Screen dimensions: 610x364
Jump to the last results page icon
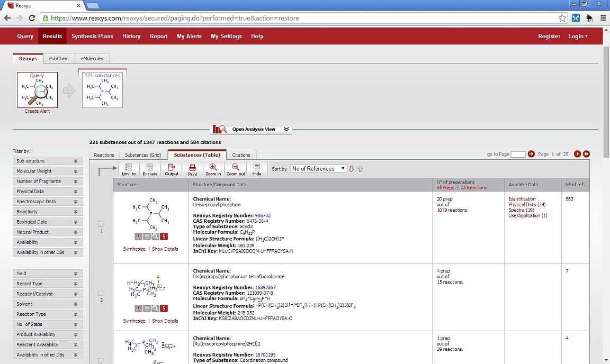click(586, 154)
